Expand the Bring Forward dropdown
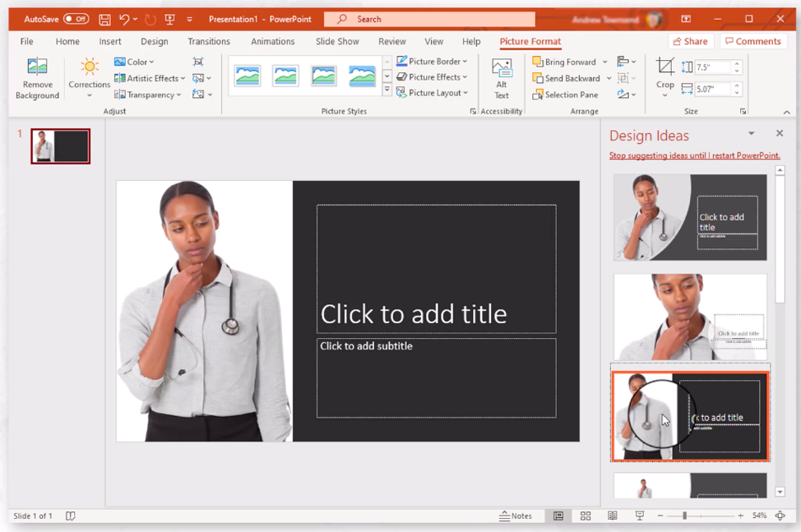 click(606, 61)
